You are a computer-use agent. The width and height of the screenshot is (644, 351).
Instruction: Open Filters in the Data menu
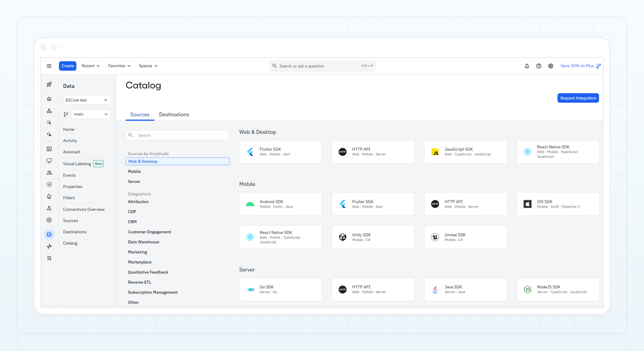69,198
